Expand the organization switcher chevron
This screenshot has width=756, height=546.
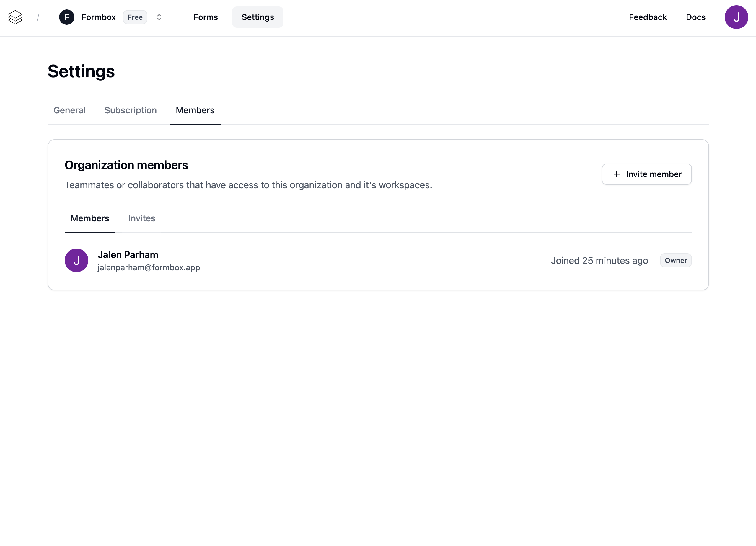159,17
